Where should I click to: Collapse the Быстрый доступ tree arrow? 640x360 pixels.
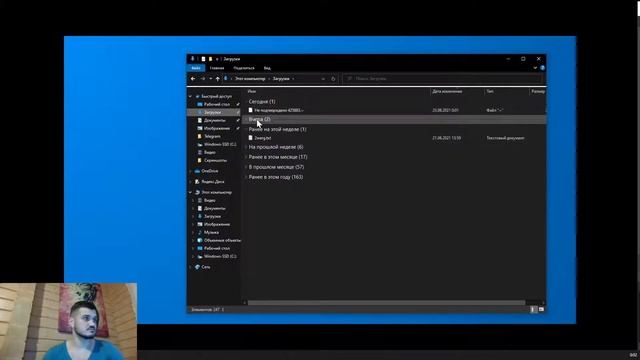tap(190, 96)
